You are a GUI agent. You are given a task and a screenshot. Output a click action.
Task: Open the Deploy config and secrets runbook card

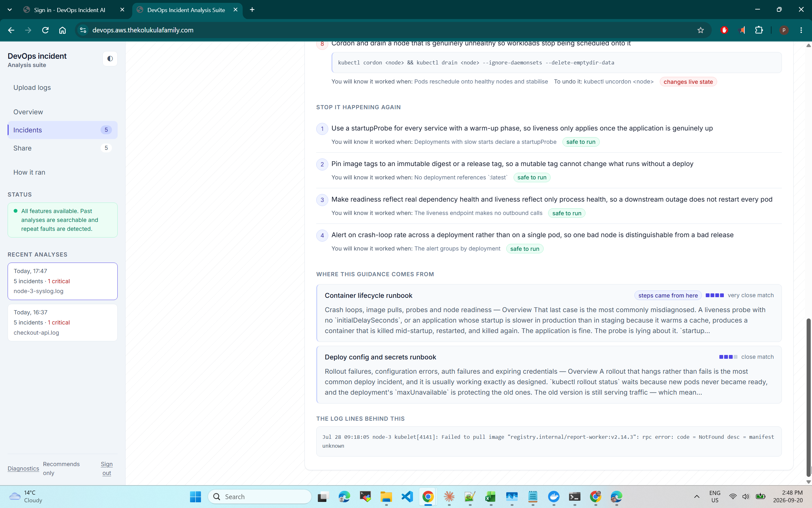[549, 375]
